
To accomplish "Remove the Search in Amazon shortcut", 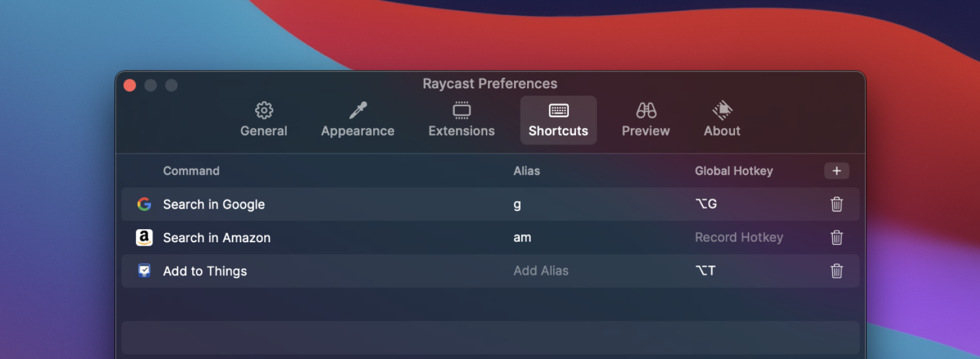I will point(836,238).
